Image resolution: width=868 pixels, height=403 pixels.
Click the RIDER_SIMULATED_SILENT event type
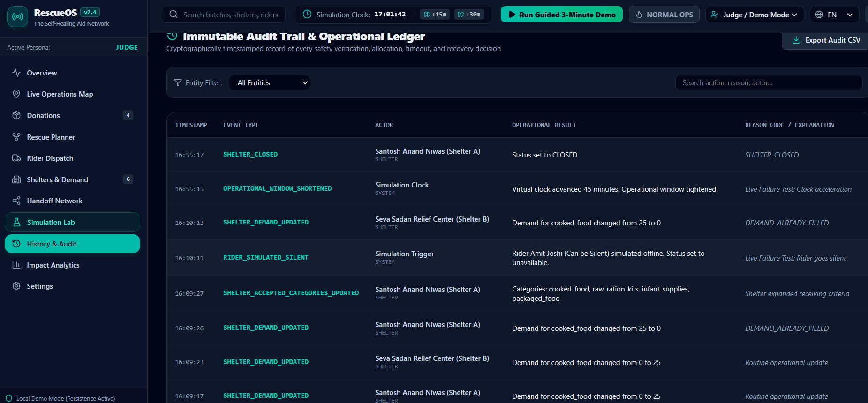(266, 257)
